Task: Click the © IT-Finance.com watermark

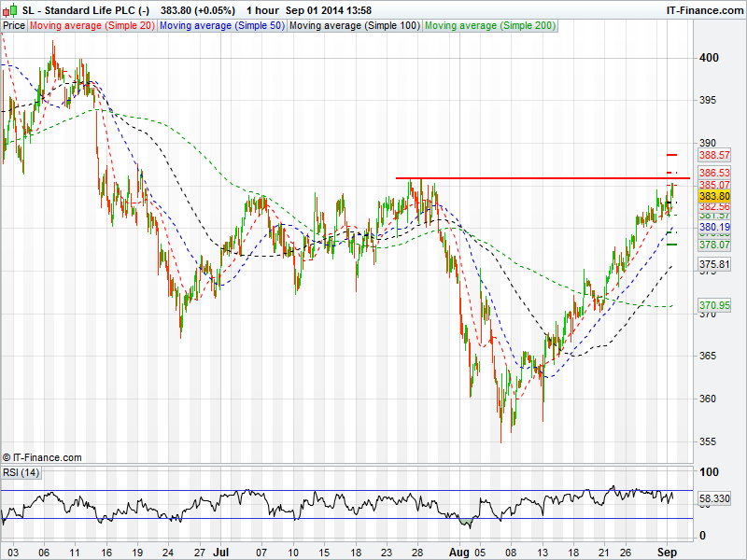Action: pyautogui.click(x=42, y=457)
